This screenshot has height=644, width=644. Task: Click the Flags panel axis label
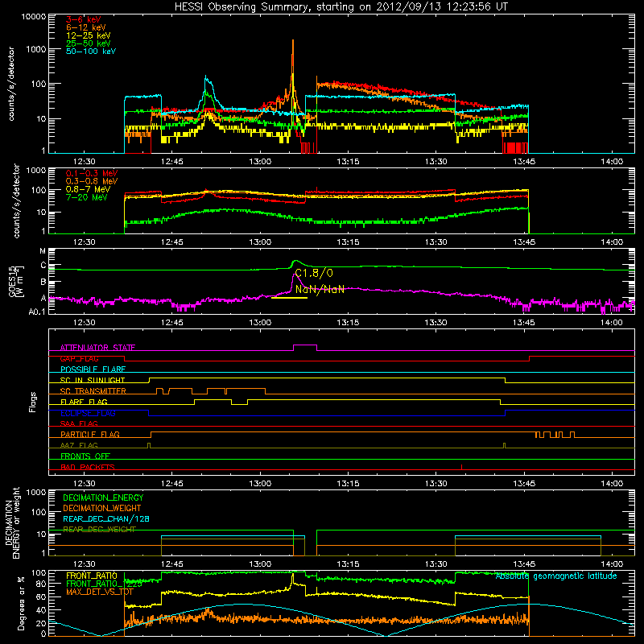(33, 402)
